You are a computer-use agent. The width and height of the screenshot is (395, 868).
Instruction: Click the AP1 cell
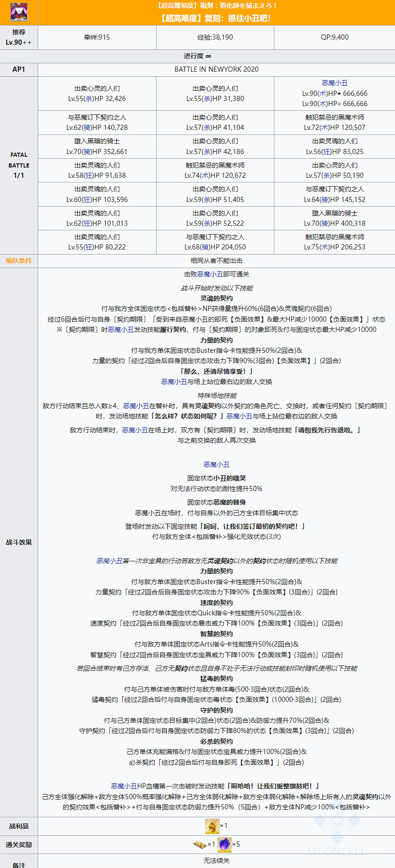[19, 69]
